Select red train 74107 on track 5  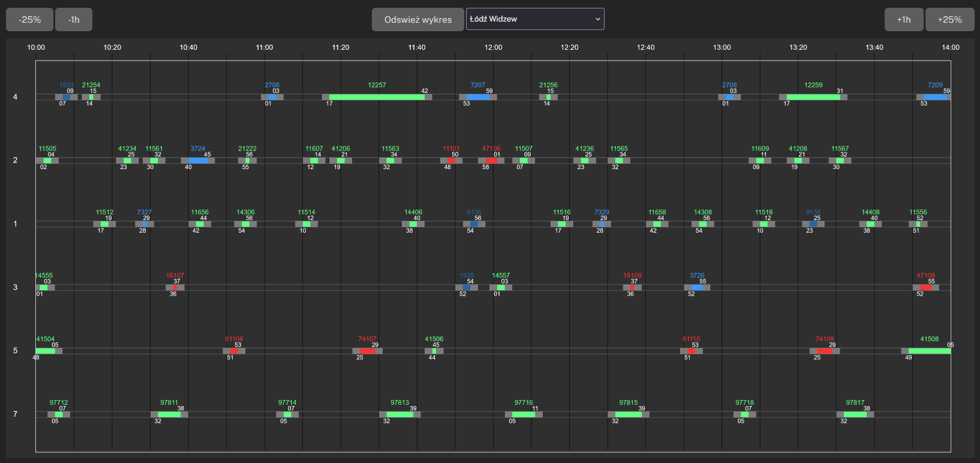(367, 351)
